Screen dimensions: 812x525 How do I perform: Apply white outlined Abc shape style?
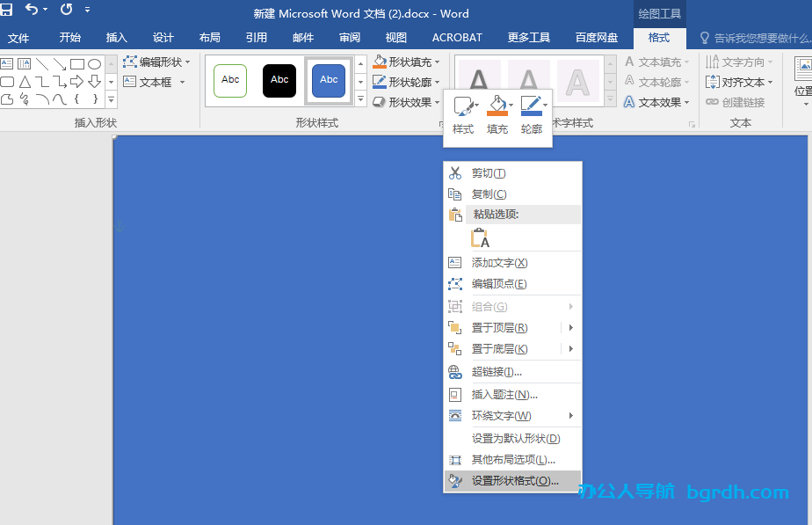pos(230,80)
